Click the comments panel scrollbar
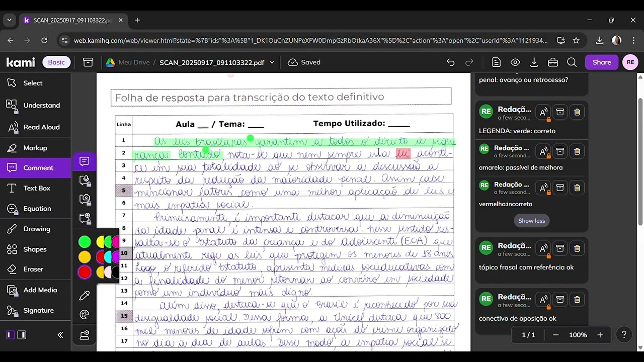644x362 pixels. (x=640, y=161)
